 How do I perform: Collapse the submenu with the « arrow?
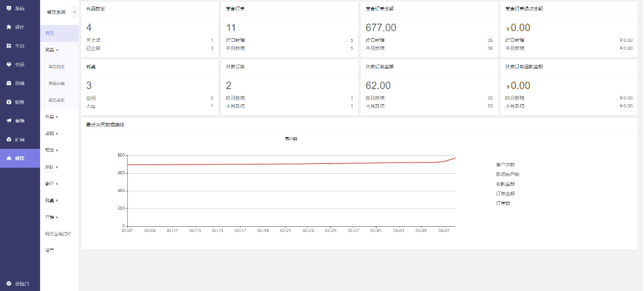(x=74, y=12)
